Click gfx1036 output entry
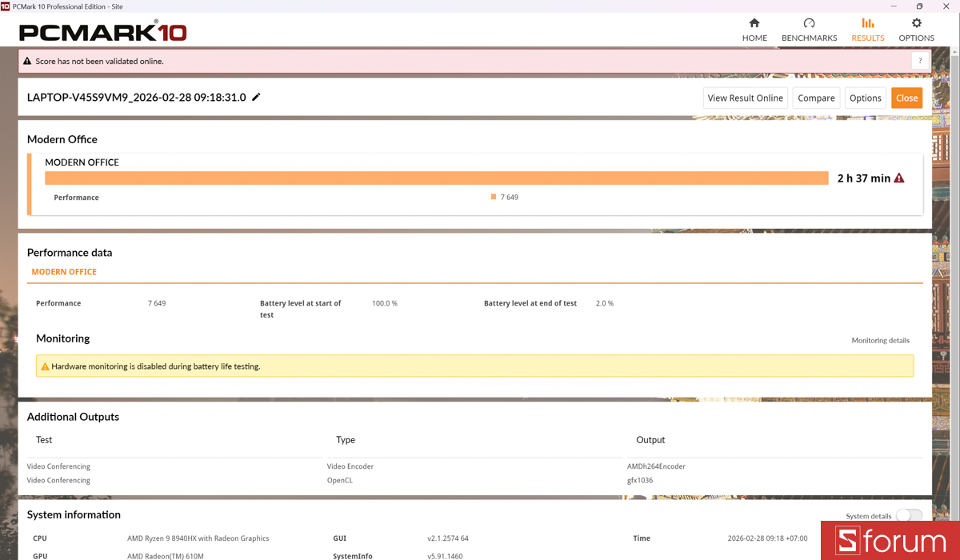 (x=640, y=481)
